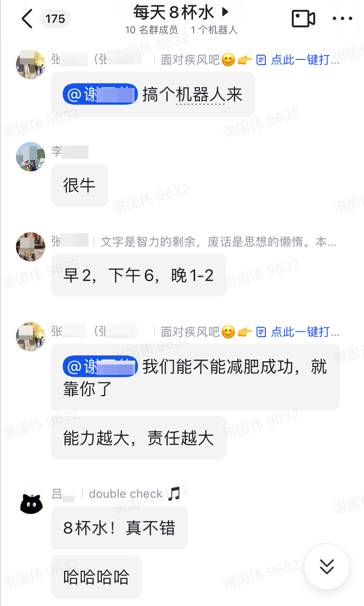Click 点此一键打 link in lower message header

298,332
